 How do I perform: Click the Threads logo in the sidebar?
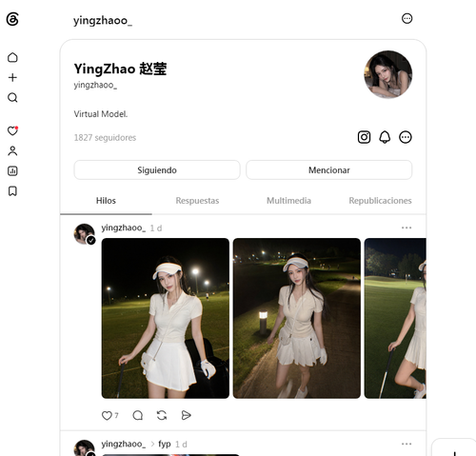(x=12, y=19)
